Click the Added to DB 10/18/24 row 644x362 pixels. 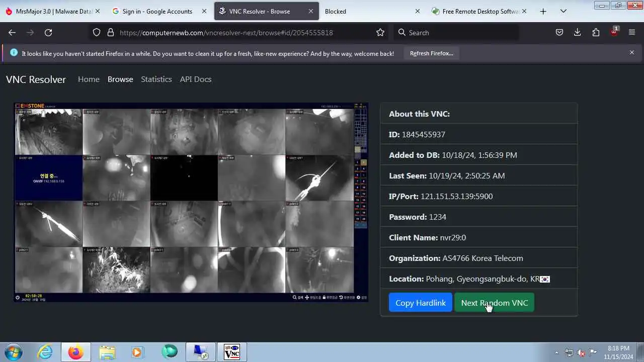pos(479,155)
